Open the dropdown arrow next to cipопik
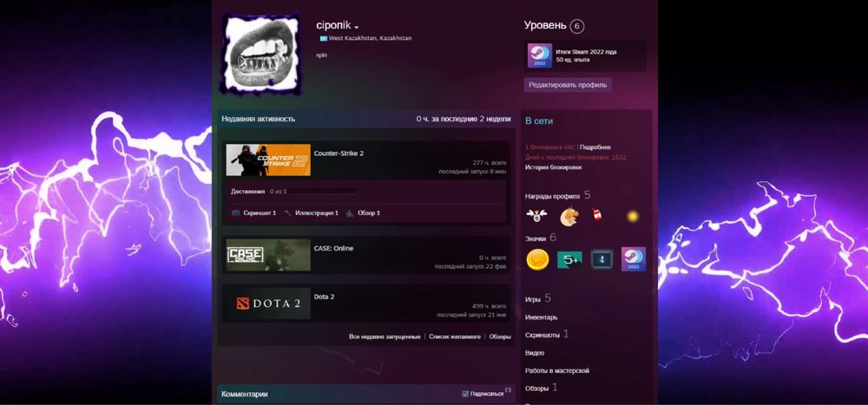Viewport: 868px width, 405px height. pyautogui.click(x=357, y=28)
